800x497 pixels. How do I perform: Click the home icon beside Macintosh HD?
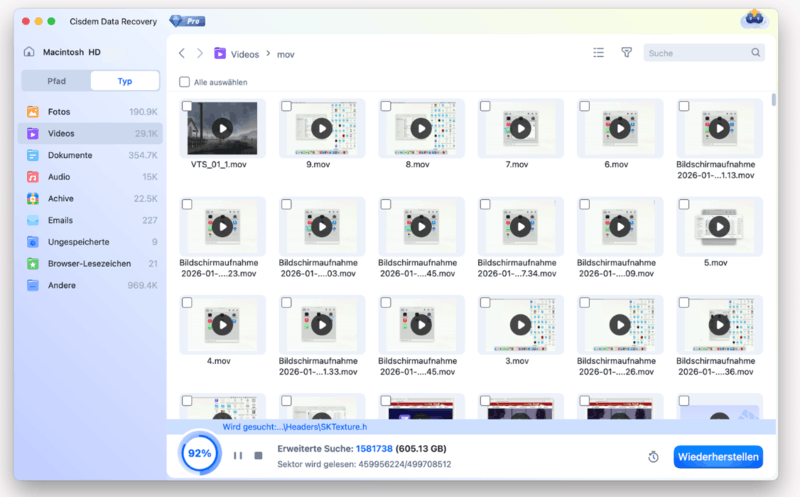(x=30, y=53)
